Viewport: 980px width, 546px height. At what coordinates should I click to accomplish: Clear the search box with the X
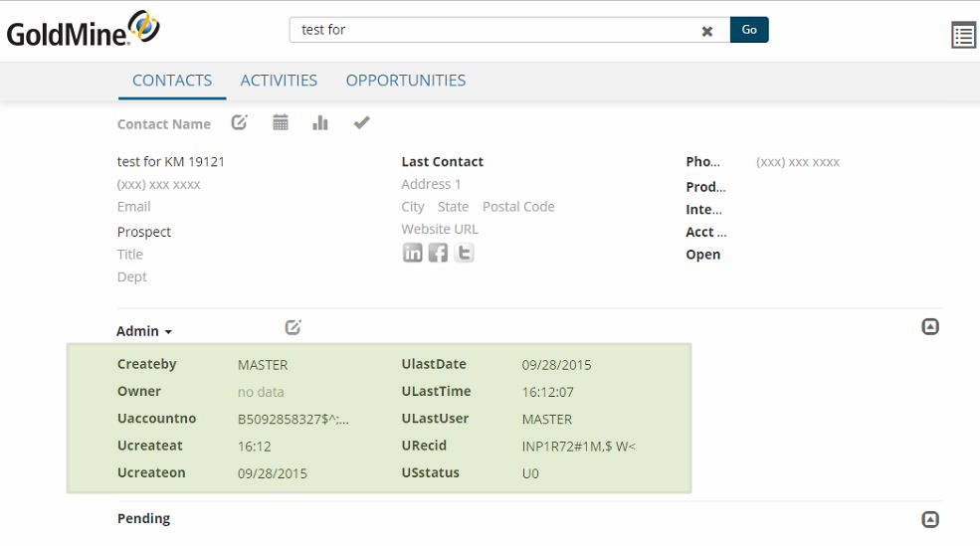pyautogui.click(x=707, y=31)
